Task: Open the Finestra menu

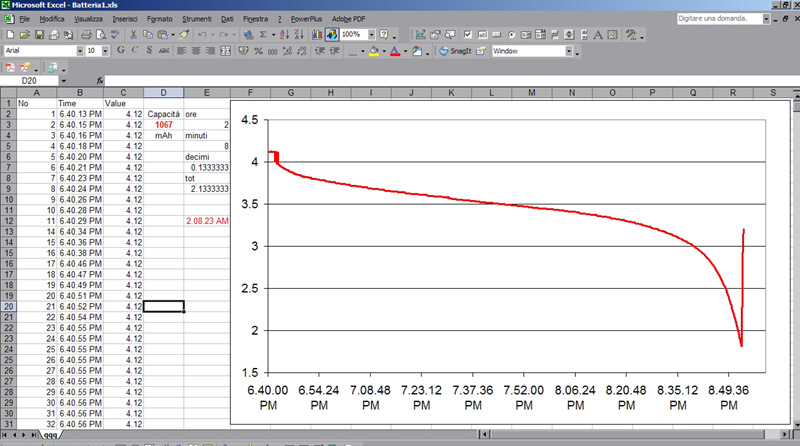Action: [256, 19]
